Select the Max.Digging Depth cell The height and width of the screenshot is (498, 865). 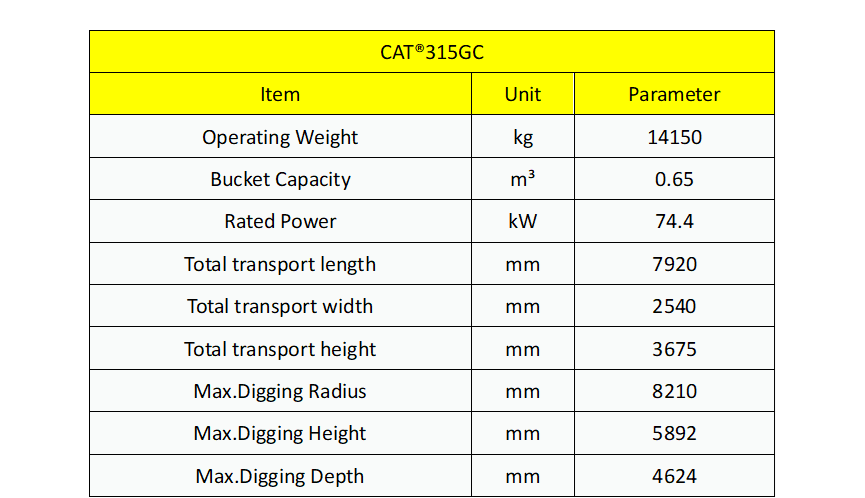280,475
